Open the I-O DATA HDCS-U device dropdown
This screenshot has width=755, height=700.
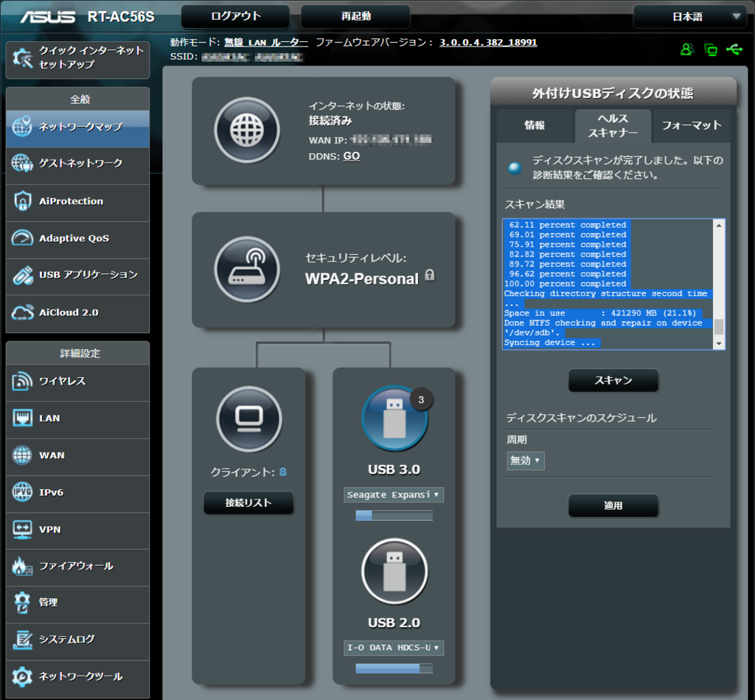[x=394, y=648]
